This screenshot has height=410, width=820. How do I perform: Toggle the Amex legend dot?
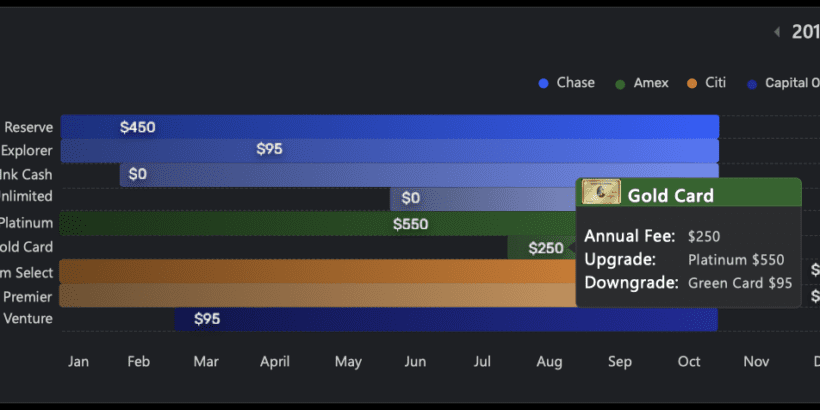point(620,84)
